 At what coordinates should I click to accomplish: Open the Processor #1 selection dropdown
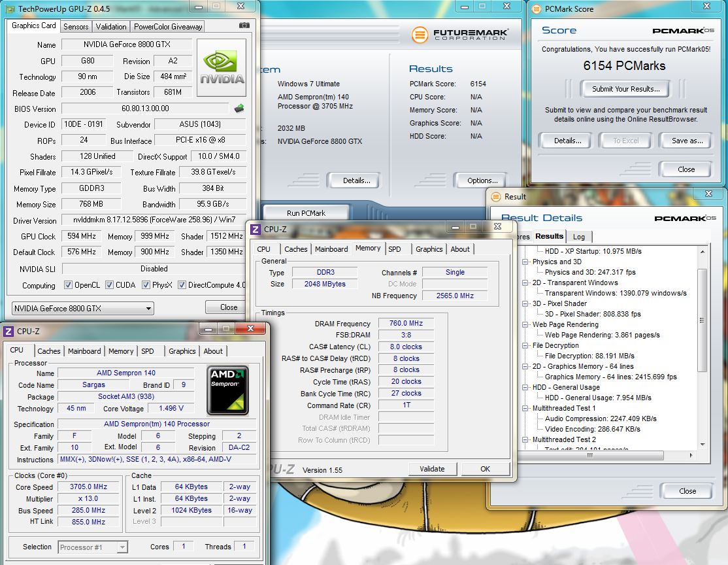pyautogui.click(x=93, y=547)
